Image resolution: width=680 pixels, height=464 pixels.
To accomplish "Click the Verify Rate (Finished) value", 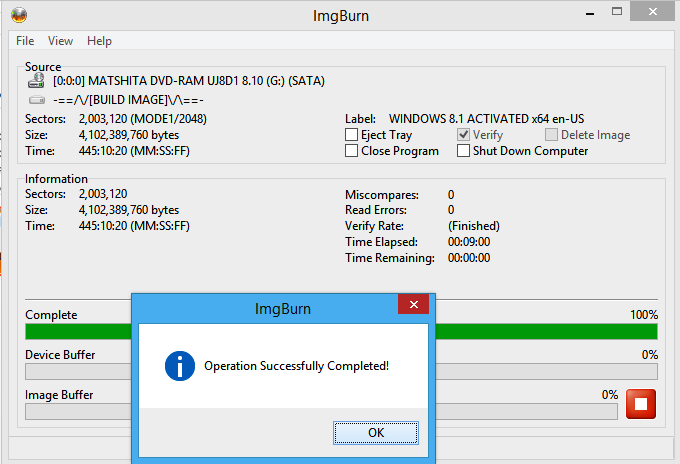I will pyautogui.click(x=474, y=226).
